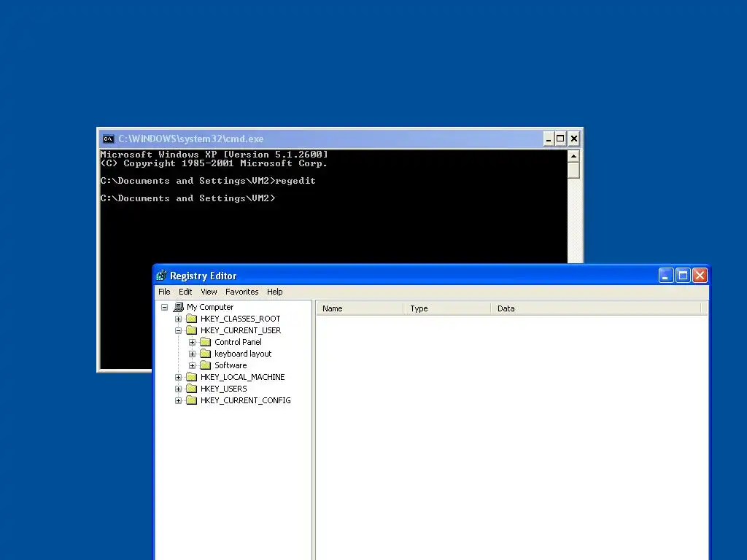The image size is (747, 560).
Task: Select the HKEY_CURRENT_CONFIG label
Action: pyautogui.click(x=245, y=400)
